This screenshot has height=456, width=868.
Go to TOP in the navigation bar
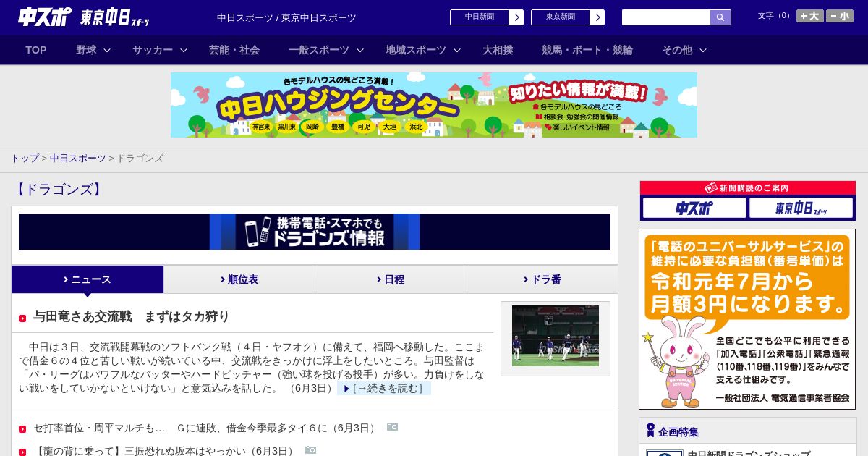pyautogui.click(x=36, y=50)
